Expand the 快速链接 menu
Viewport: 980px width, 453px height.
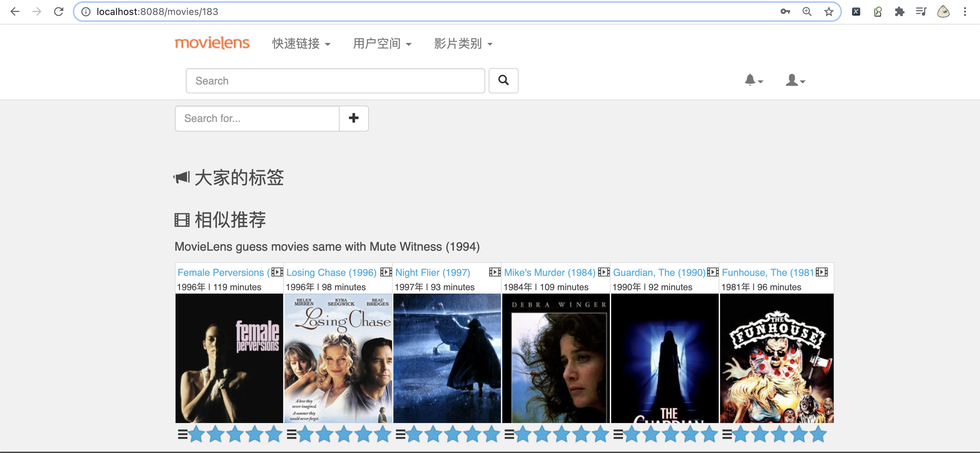pyautogui.click(x=301, y=43)
